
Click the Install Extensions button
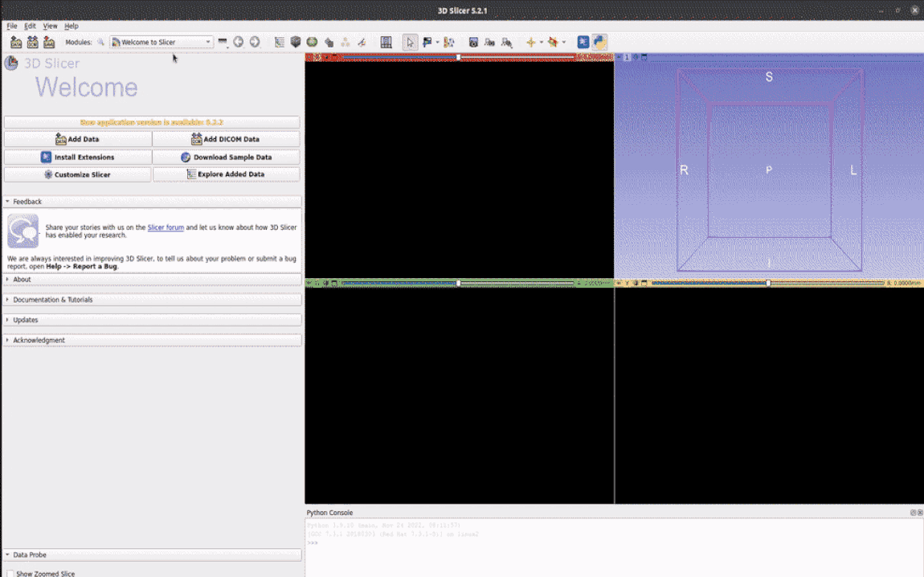tap(78, 157)
